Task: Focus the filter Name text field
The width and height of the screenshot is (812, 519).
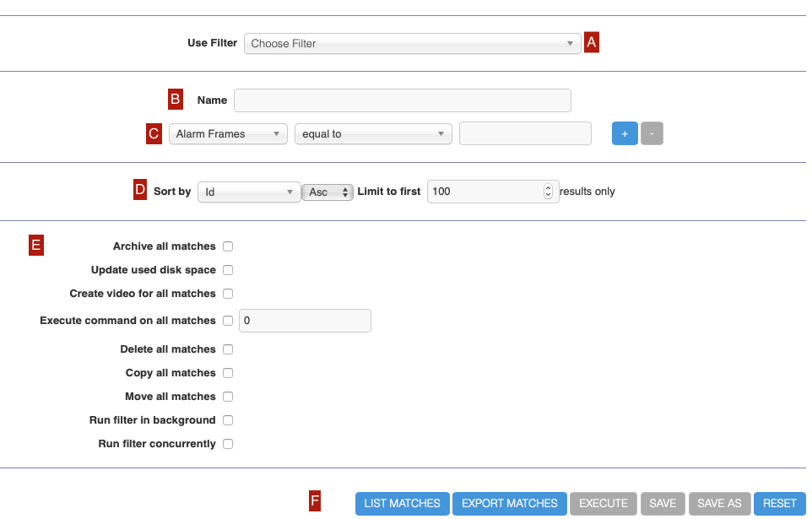Action: pyautogui.click(x=403, y=100)
